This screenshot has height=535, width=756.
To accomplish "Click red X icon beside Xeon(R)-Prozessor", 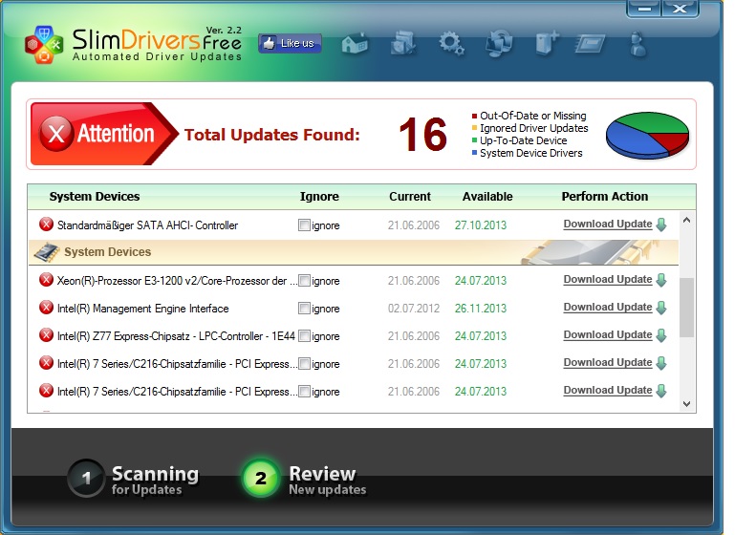I will 46,280.
